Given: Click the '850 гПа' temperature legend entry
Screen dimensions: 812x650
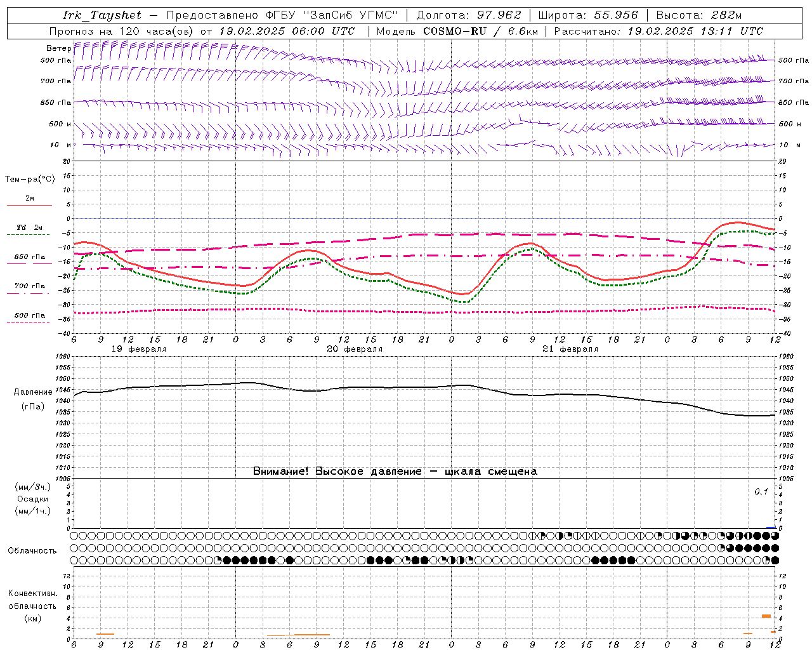Looking at the screenshot, I should [30, 257].
